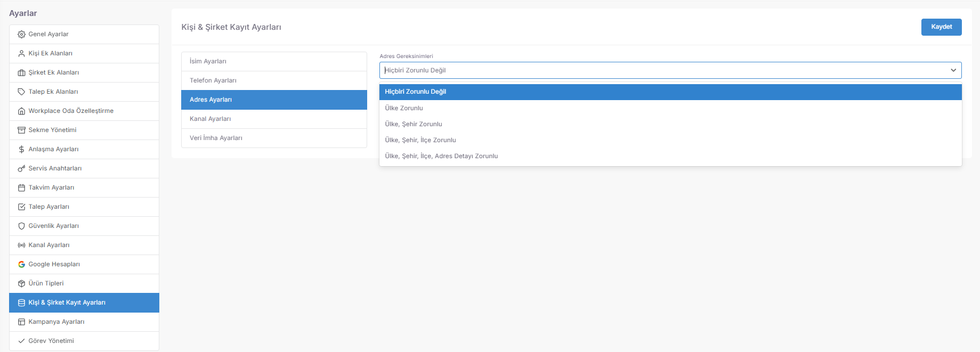Viewport: 980px width, 352px height.
Task: Go to the Veri İmha Ayarları tab
Action: click(x=274, y=138)
